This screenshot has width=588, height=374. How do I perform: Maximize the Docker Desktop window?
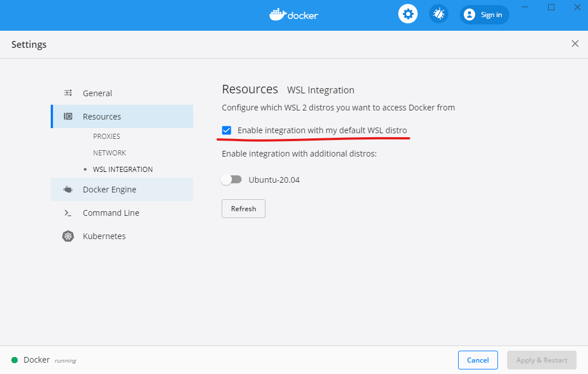[551, 7]
